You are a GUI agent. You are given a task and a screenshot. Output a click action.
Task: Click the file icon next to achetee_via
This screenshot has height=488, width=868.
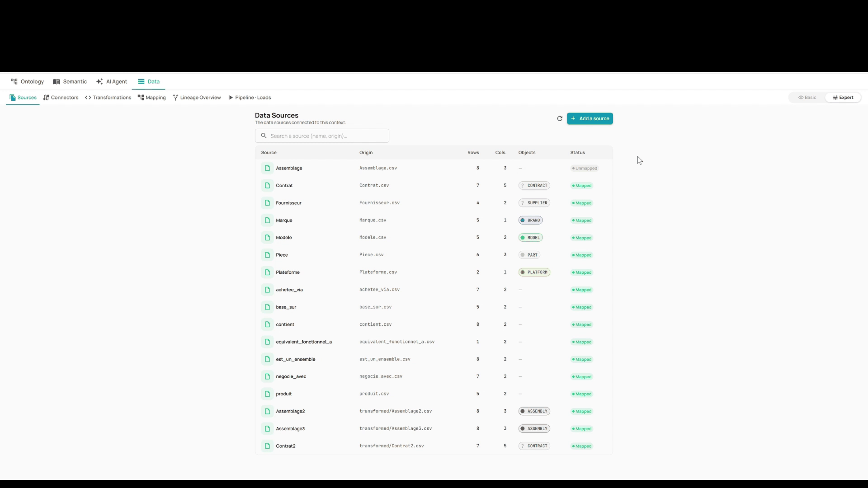pos(267,290)
